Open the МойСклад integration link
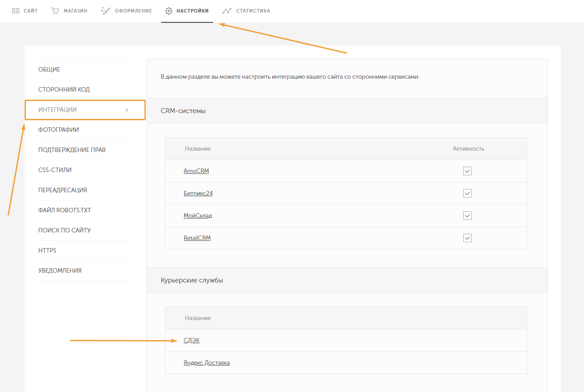Viewport: 584px width, 392px height. pos(198,216)
